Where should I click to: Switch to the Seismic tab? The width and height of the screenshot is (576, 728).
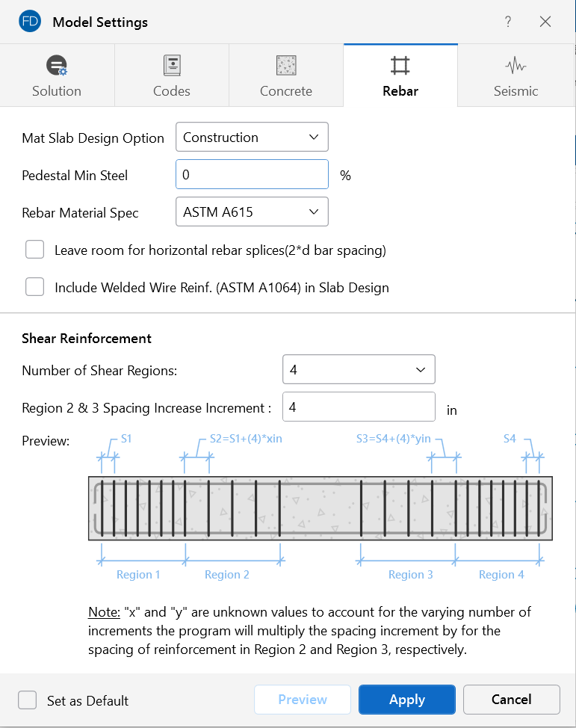click(x=515, y=75)
